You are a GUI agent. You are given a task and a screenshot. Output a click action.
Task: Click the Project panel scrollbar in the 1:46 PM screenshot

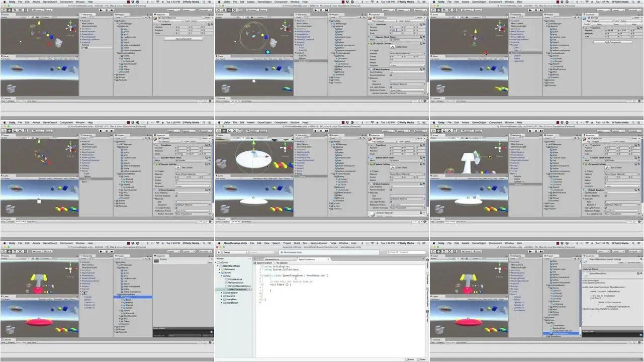click(x=580, y=298)
